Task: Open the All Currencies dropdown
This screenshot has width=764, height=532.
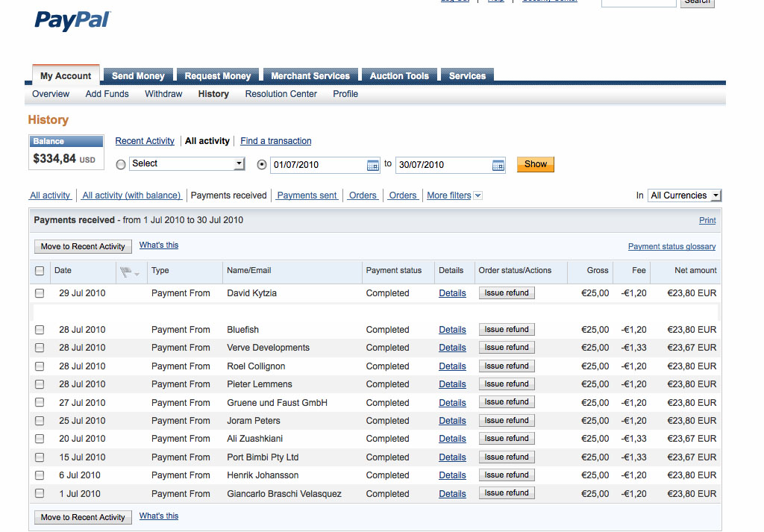Action: [685, 195]
